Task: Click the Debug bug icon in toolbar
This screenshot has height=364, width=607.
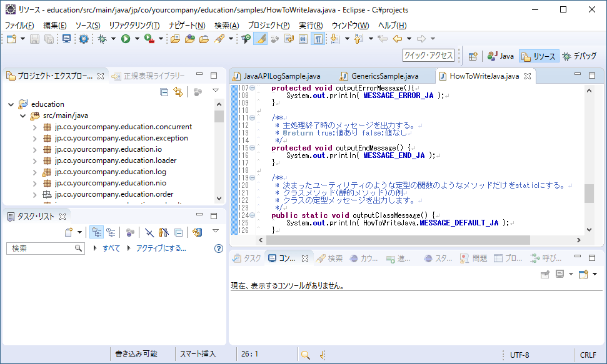Action: [x=102, y=39]
